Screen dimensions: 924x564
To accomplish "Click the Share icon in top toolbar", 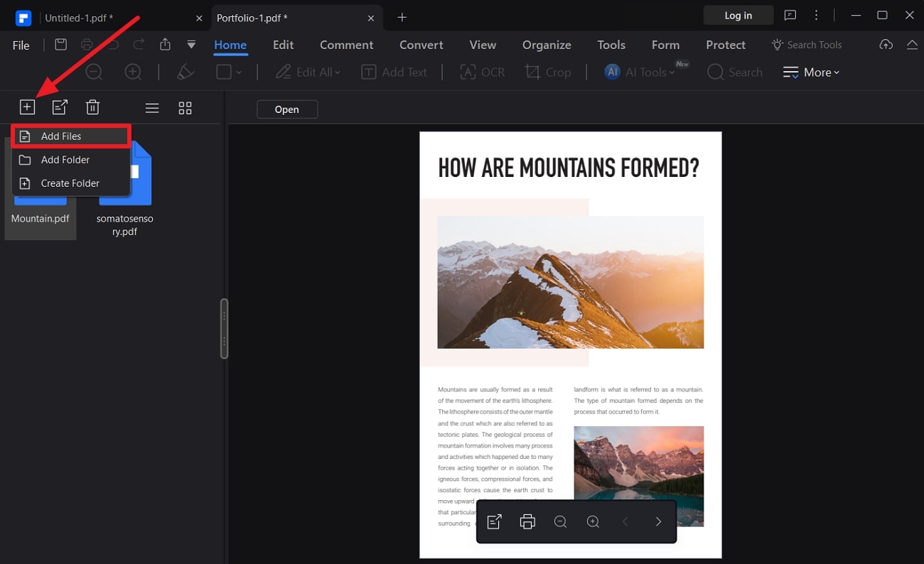I will coord(165,45).
